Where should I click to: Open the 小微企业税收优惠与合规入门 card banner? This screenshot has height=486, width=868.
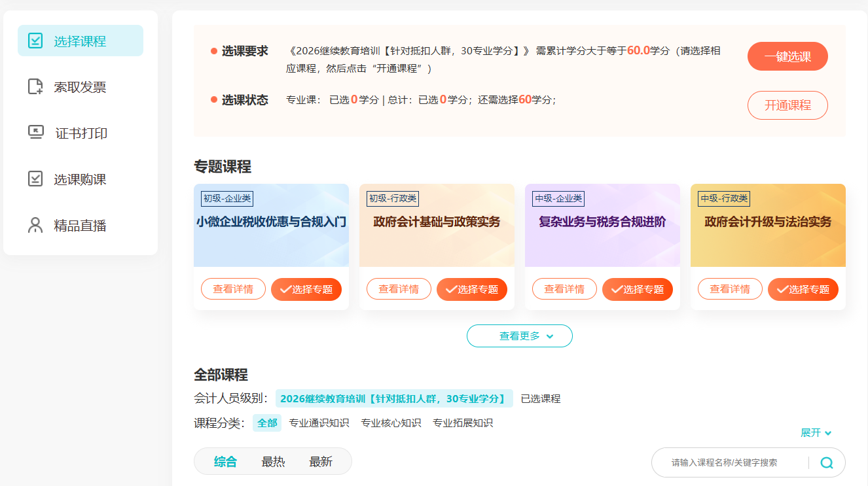pyautogui.click(x=271, y=225)
